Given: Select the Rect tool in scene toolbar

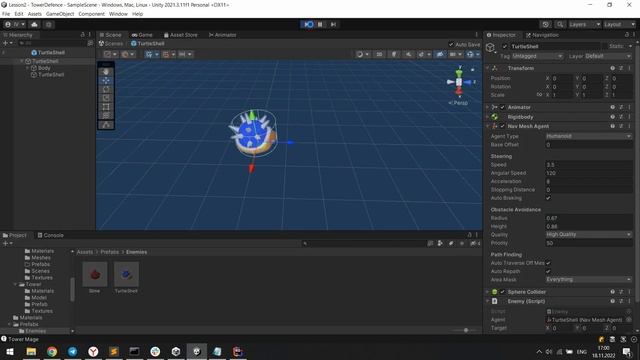Looking at the screenshot, I should click(106, 107).
